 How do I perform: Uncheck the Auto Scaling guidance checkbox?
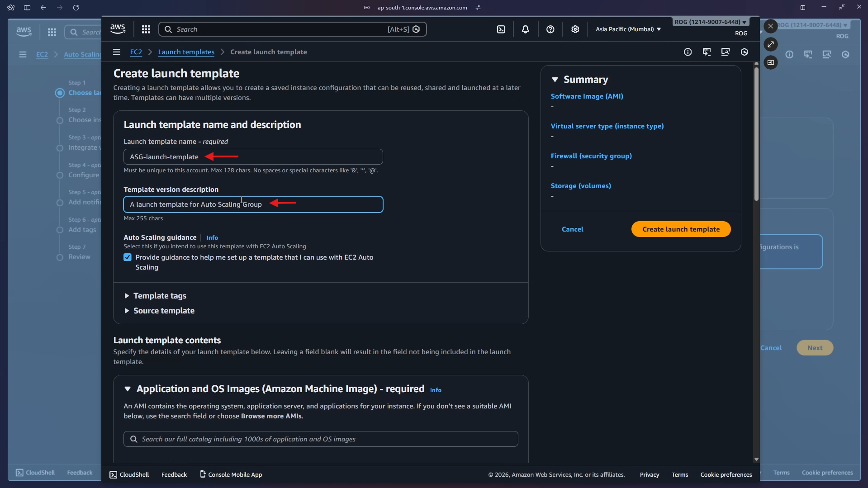(127, 257)
